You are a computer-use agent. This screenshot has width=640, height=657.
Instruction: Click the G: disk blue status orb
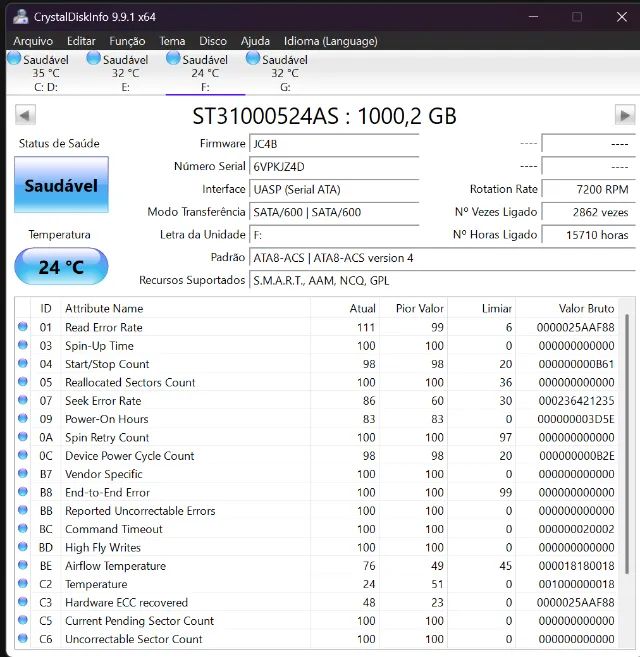(x=253, y=58)
